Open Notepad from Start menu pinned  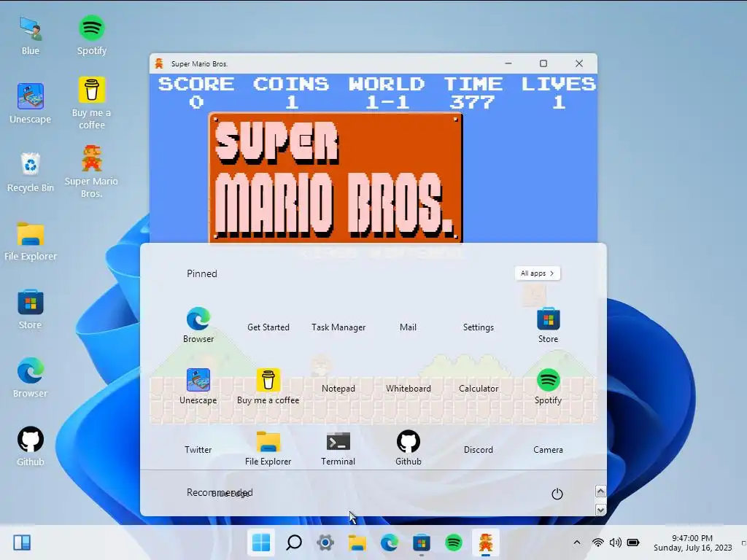[338, 388]
